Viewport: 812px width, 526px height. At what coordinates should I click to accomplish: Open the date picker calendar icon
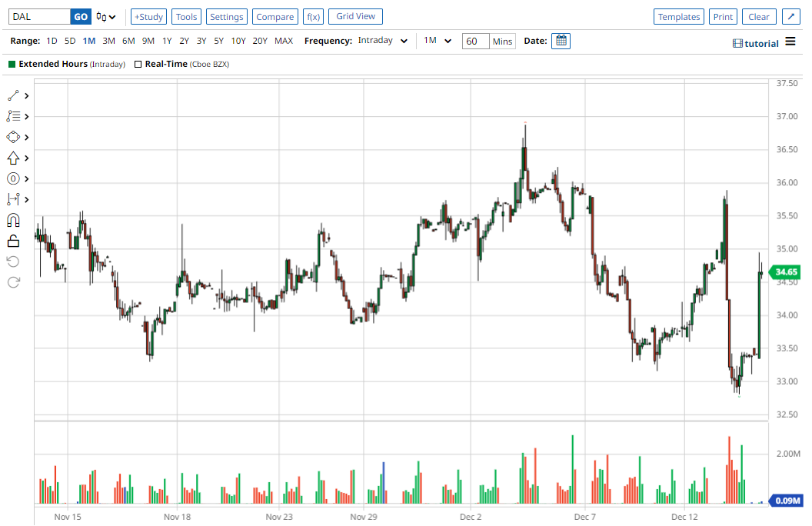pyautogui.click(x=561, y=41)
